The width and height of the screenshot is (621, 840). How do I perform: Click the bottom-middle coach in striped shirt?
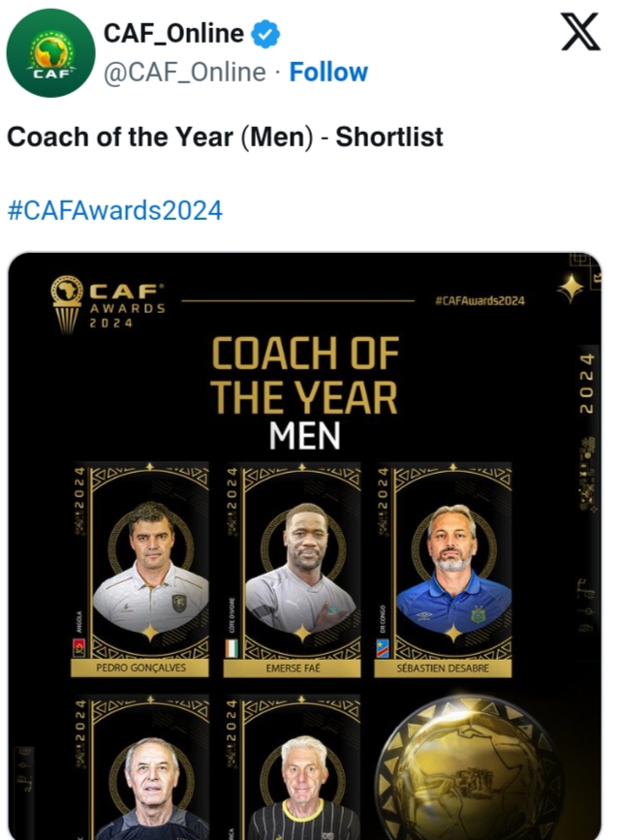click(301, 787)
